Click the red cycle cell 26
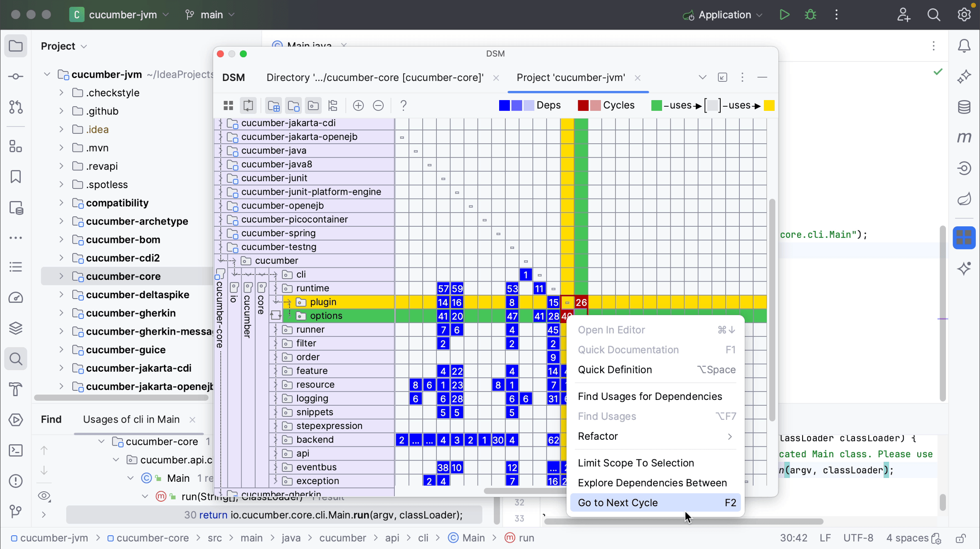980x549 pixels. [x=581, y=302]
